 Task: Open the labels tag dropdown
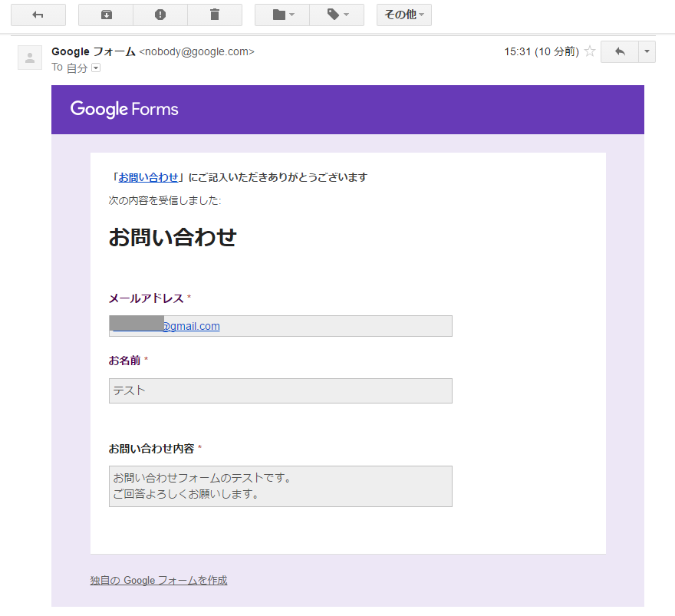337,15
